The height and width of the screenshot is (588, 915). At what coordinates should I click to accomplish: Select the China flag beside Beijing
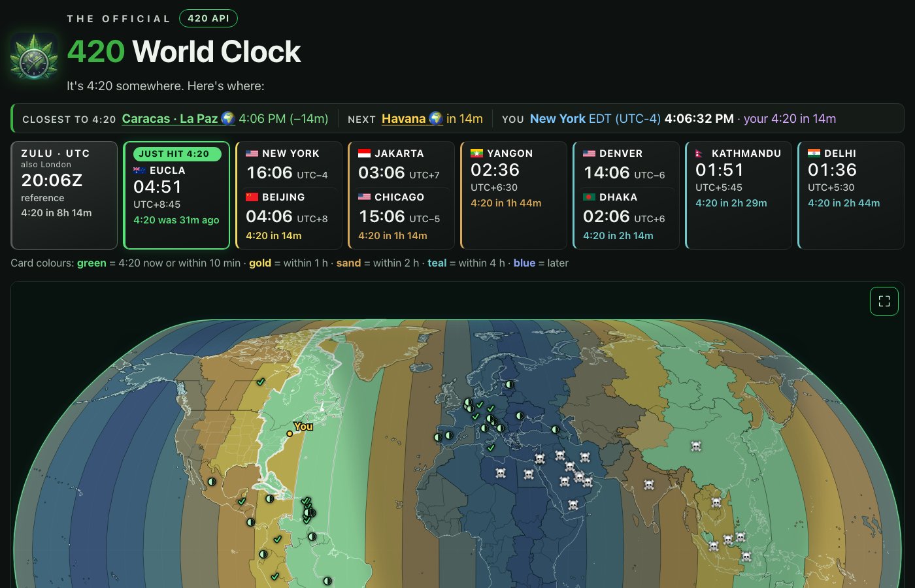252,197
